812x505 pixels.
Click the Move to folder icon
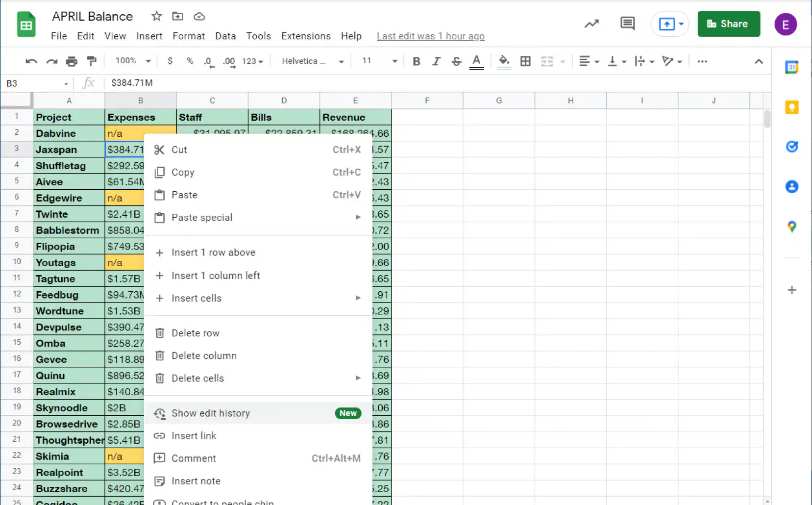click(178, 16)
